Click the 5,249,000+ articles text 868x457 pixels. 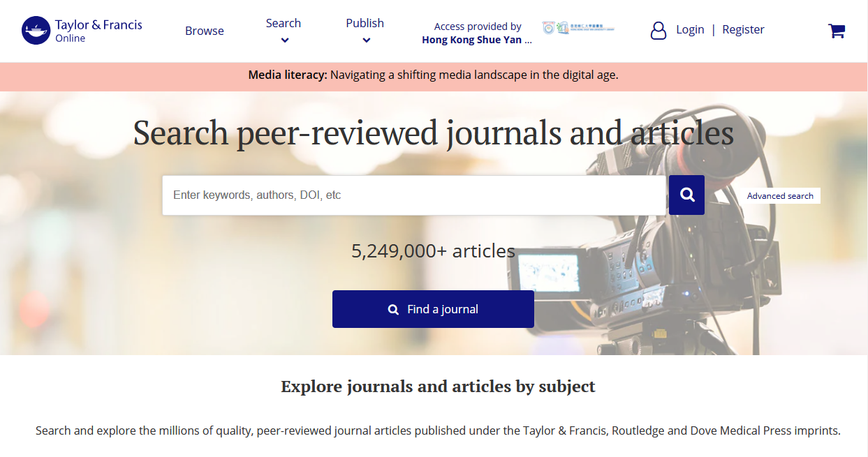433,251
